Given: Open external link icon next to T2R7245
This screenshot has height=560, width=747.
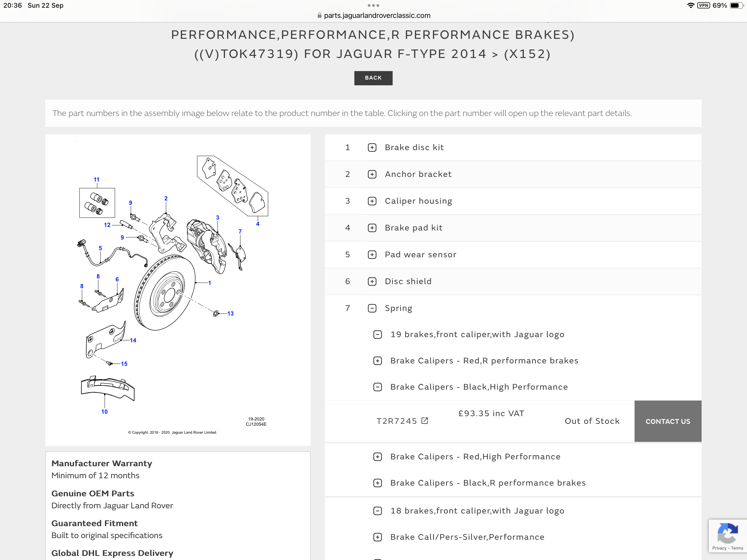Looking at the screenshot, I should coord(425,421).
